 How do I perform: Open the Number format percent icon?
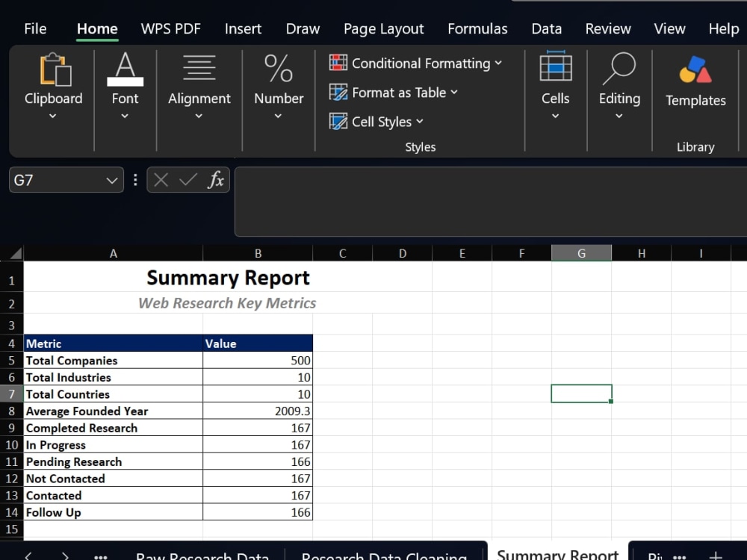[279, 69]
